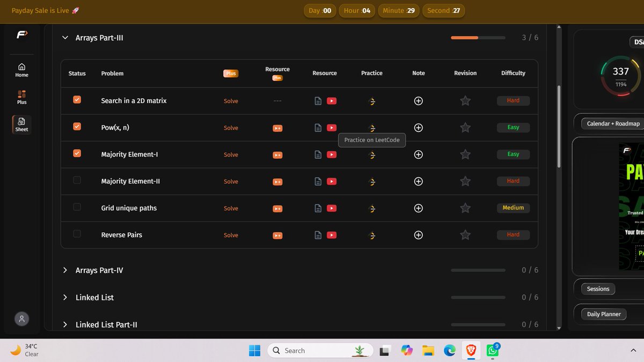
Task: Open Brave browser from taskbar
Action: point(471,351)
